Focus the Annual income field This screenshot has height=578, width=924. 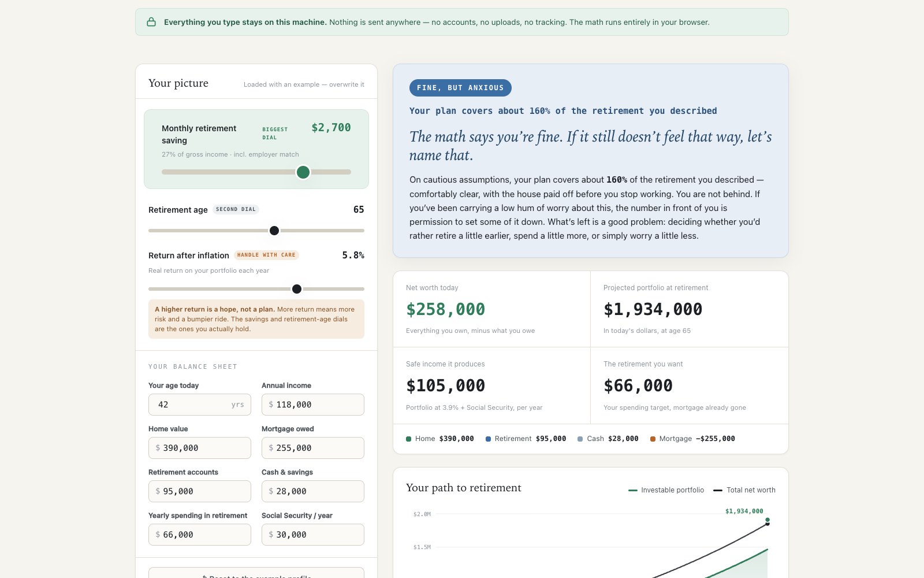(313, 405)
